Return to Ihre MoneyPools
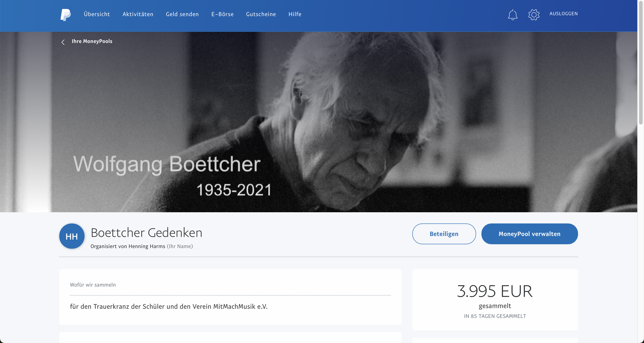 tap(92, 41)
